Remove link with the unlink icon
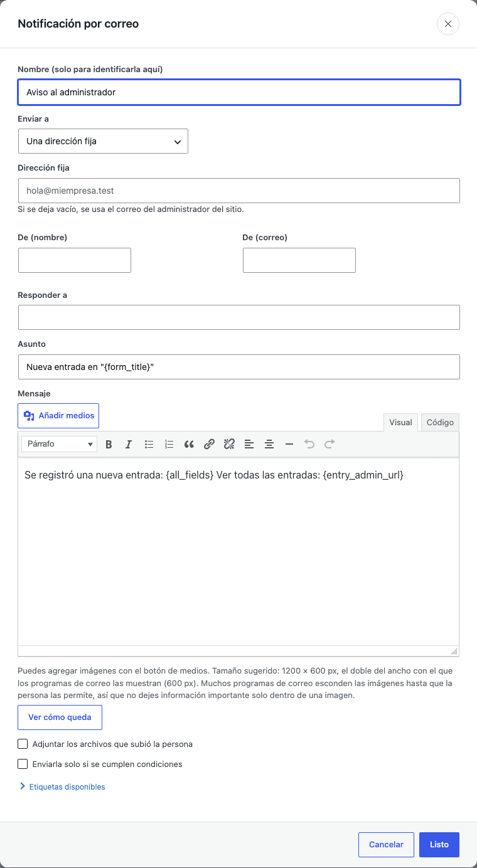This screenshot has height=868, width=477. 229,444
